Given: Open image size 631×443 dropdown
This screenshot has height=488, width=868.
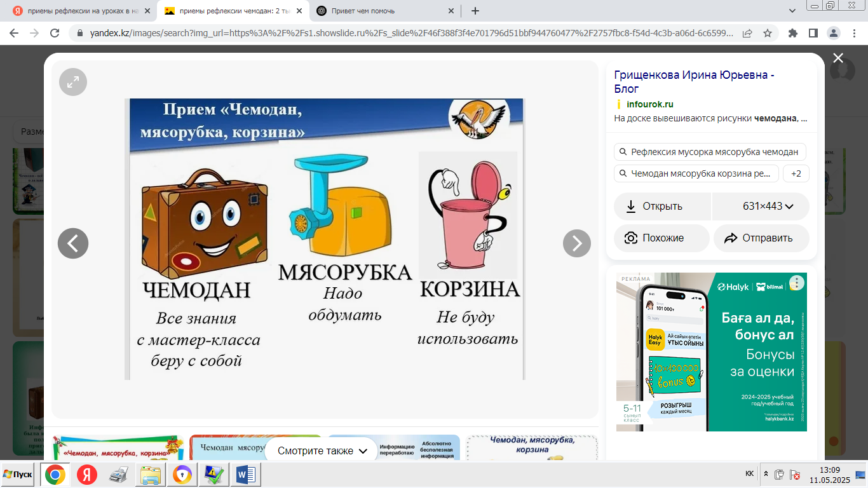Looking at the screenshot, I should [x=768, y=207].
